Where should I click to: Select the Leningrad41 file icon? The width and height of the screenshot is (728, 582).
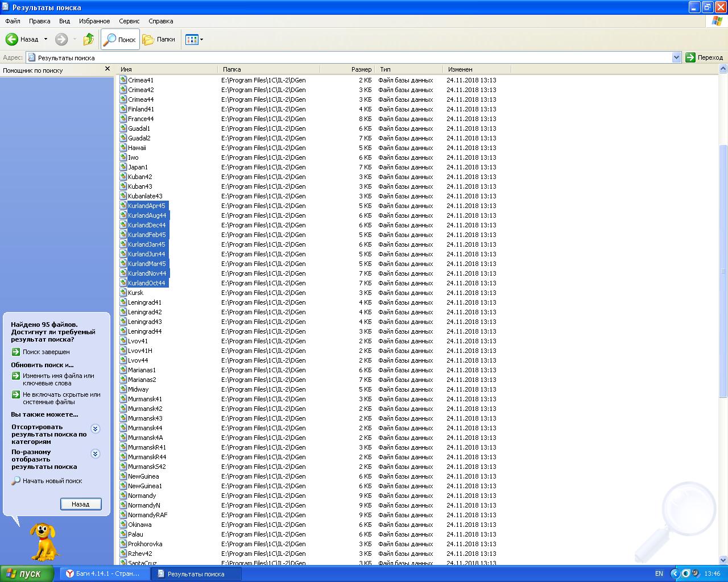tap(123, 302)
